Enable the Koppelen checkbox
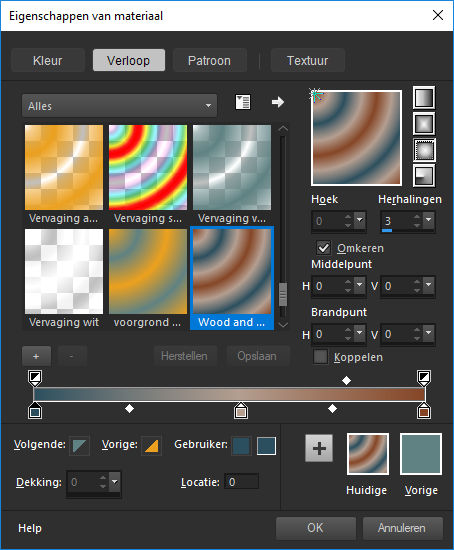 (320, 357)
